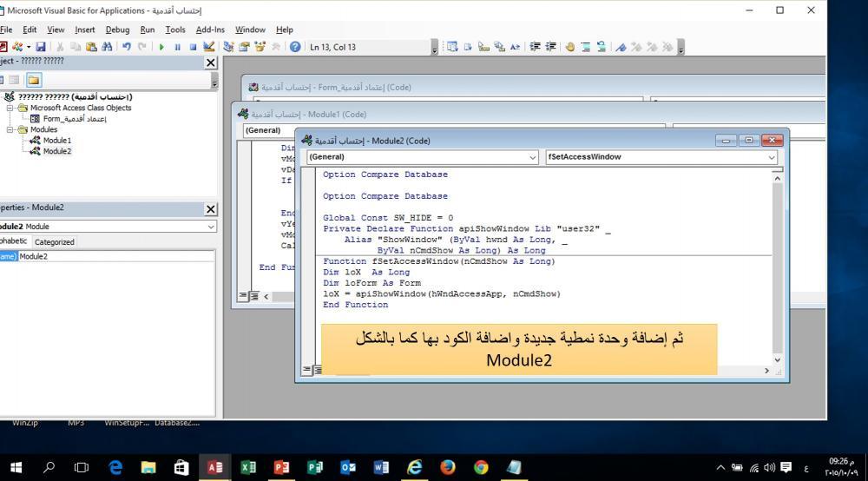Click the Name value field containing Module2
The width and height of the screenshot is (868, 481).
tap(117, 256)
